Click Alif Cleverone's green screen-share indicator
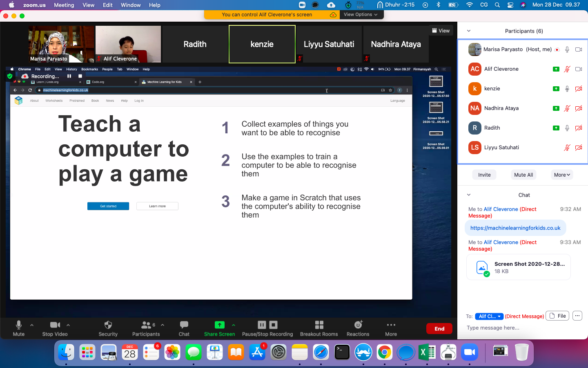588x368 pixels. (556, 69)
